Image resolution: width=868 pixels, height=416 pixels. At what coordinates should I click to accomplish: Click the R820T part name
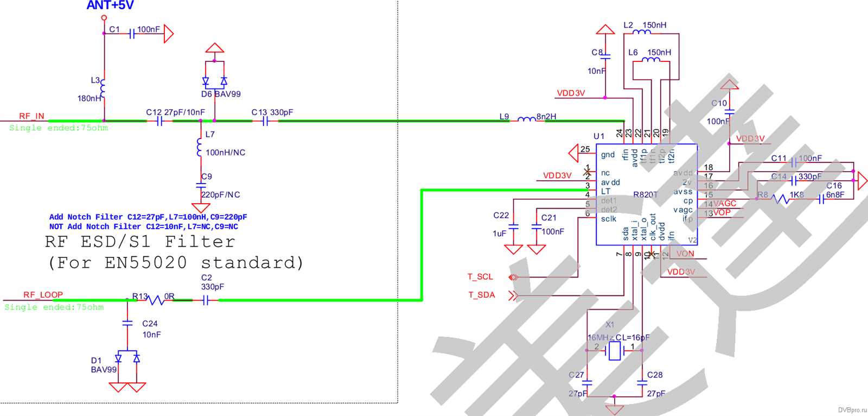[646, 194]
